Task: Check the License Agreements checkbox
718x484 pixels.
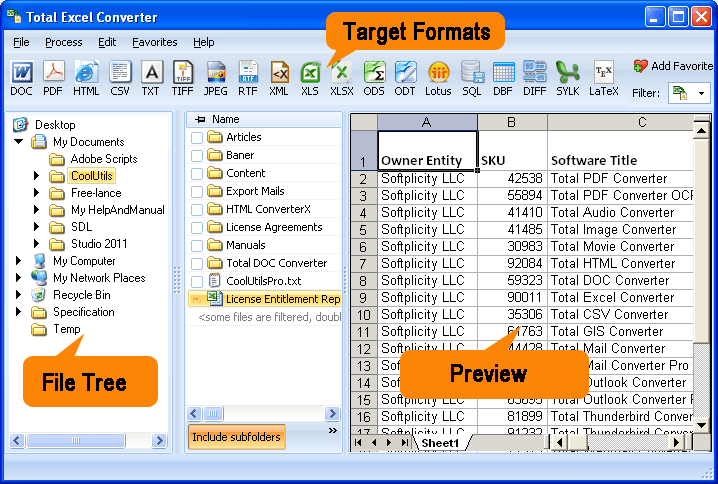Action: (197, 228)
